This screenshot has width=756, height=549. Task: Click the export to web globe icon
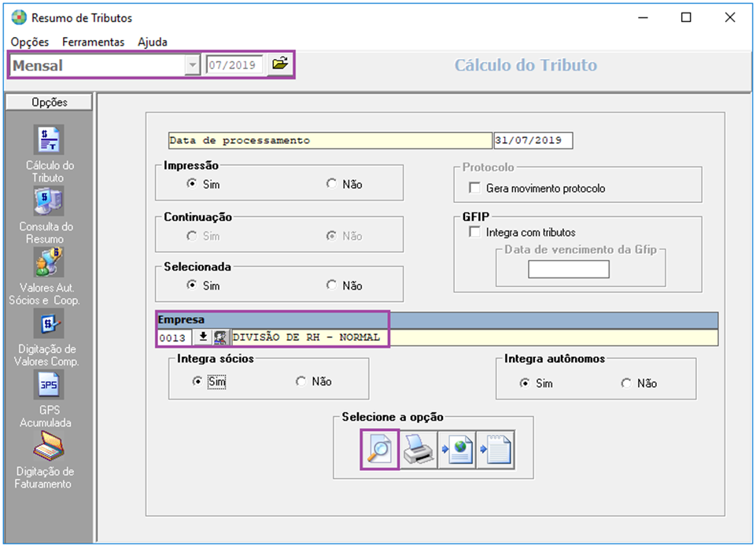click(456, 450)
